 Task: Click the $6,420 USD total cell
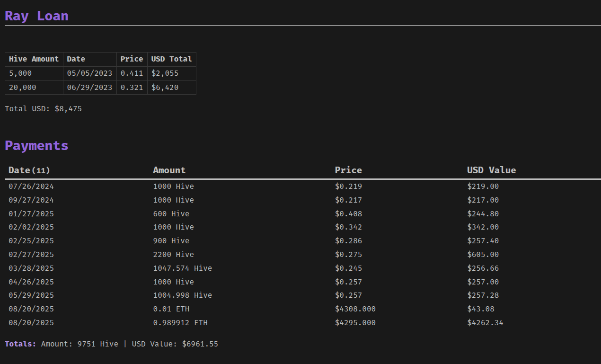pyautogui.click(x=165, y=88)
